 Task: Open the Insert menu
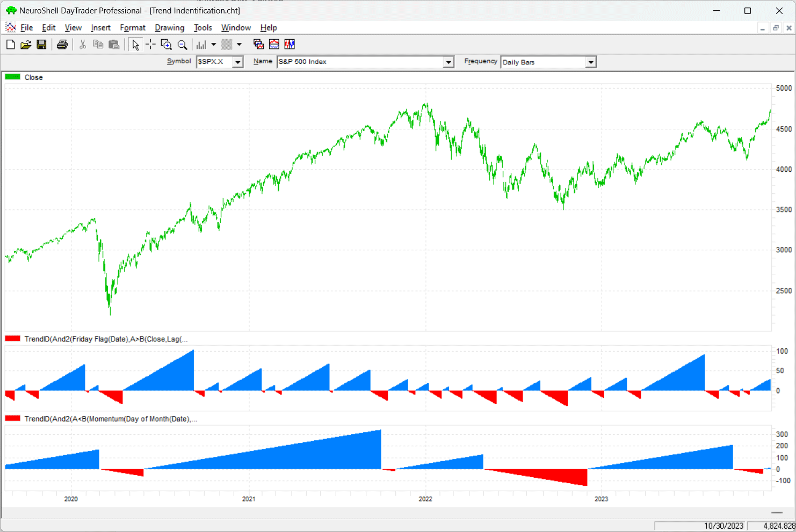click(100, 28)
